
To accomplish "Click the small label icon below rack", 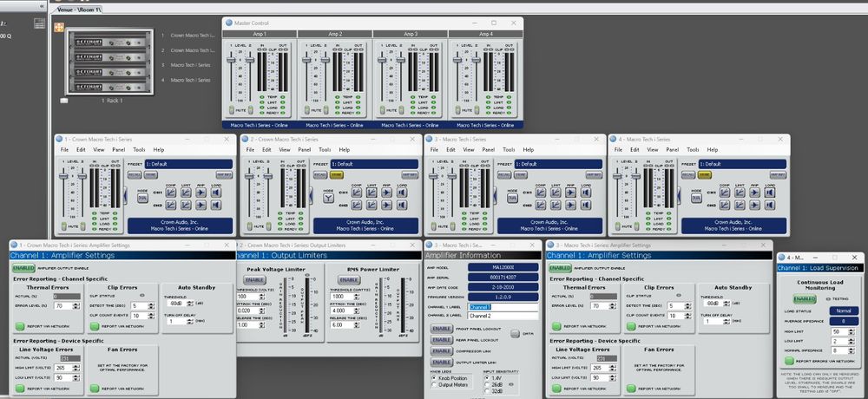I will (64, 101).
